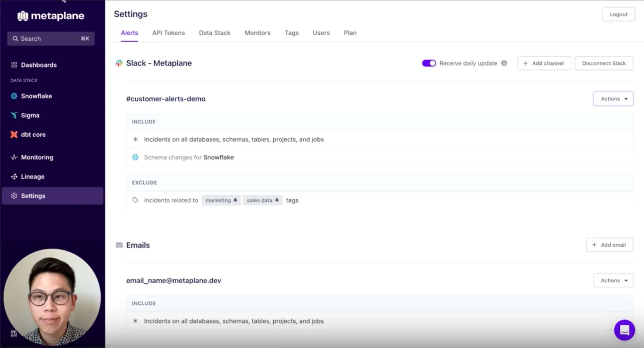Click the Settings gear icon in the sidebar

click(x=14, y=196)
